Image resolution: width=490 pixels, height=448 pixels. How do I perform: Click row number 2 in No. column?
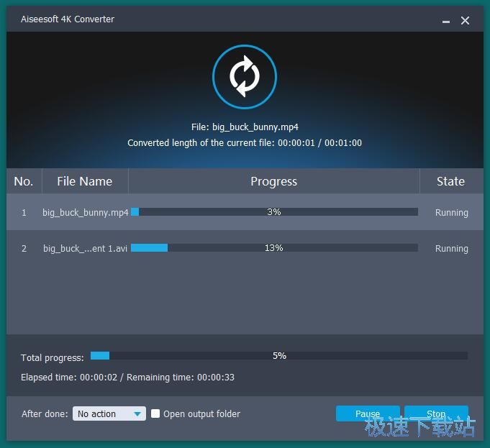(24, 249)
